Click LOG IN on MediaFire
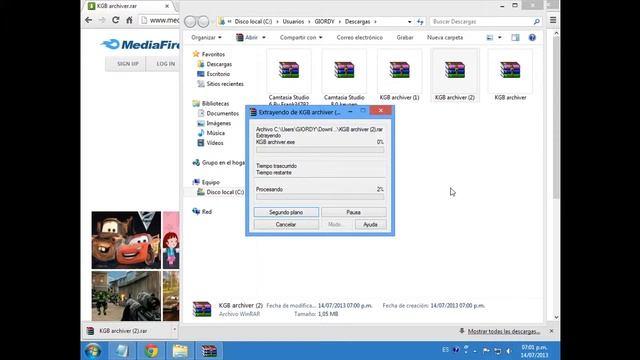The height and width of the screenshot is (360, 640). 166,64
